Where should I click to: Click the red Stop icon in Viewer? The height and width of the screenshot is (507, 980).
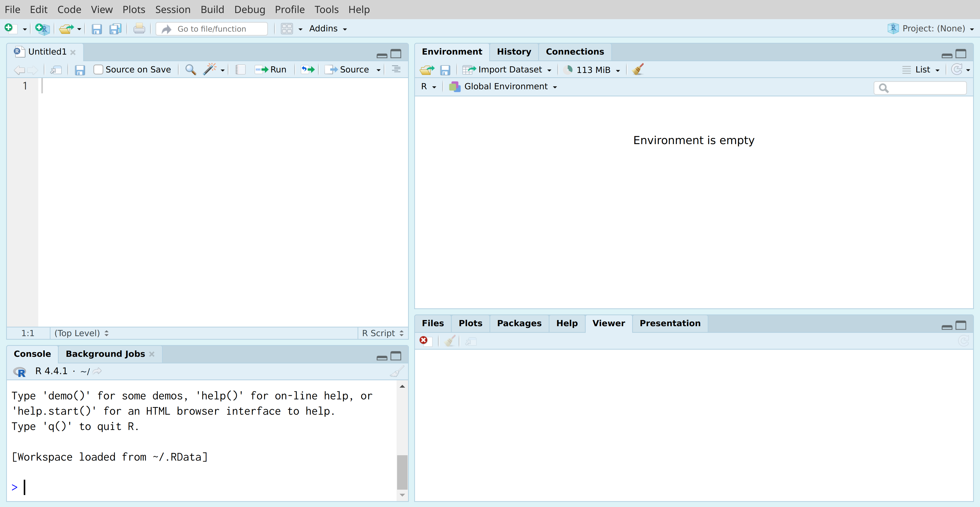pyautogui.click(x=423, y=340)
